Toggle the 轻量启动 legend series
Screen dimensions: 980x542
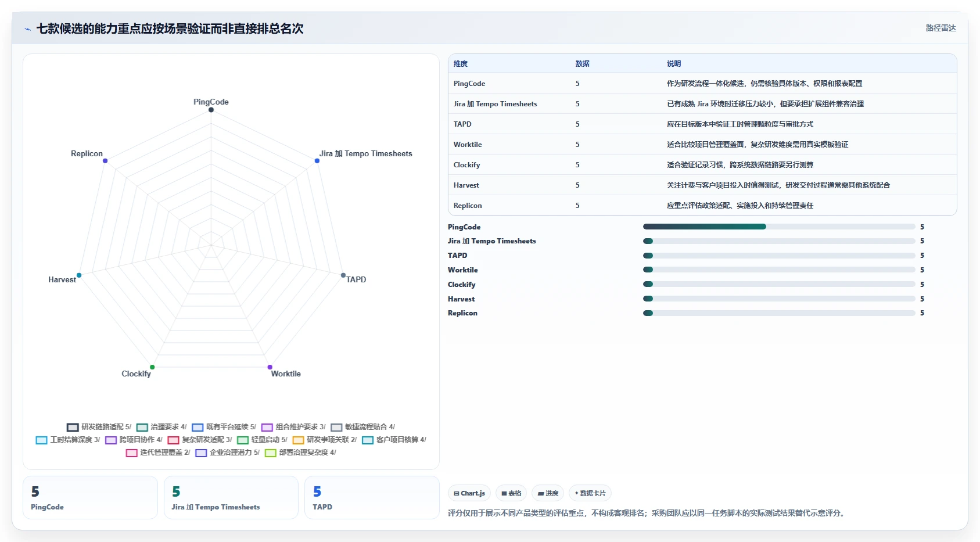coord(262,440)
